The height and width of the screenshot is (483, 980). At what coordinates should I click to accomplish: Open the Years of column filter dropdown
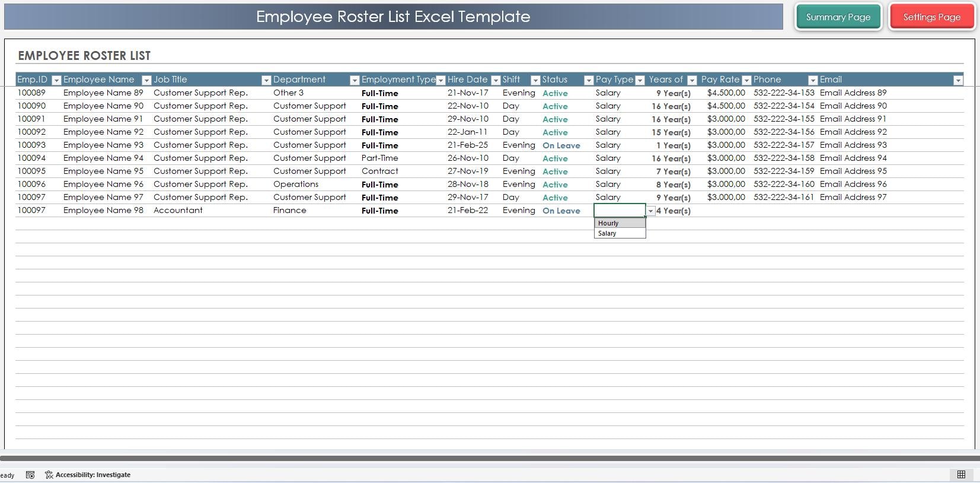pyautogui.click(x=692, y=80)
